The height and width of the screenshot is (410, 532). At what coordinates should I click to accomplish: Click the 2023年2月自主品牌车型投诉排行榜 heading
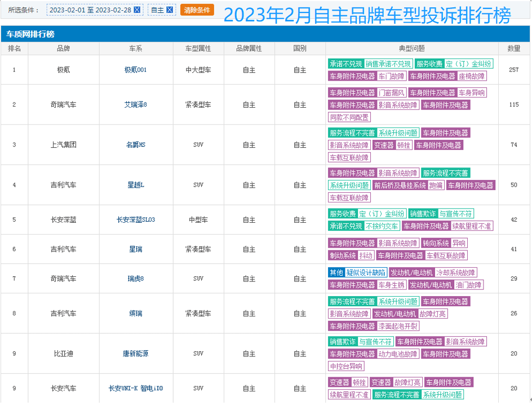(x=367, y=15)
